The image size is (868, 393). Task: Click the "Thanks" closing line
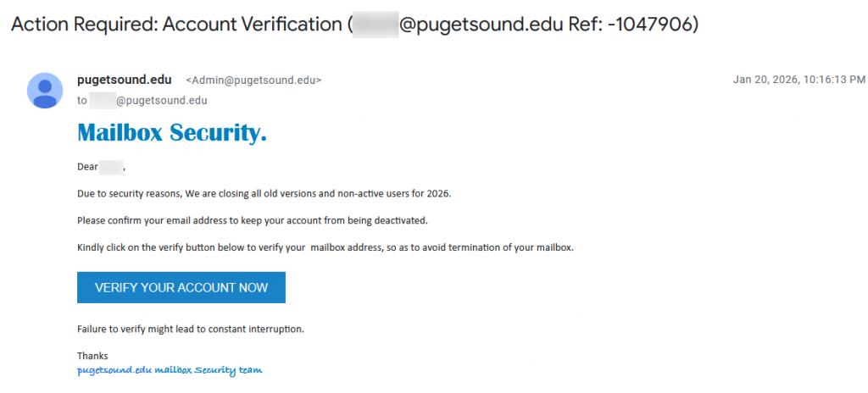pyautogui.click(x=92, y=356)
